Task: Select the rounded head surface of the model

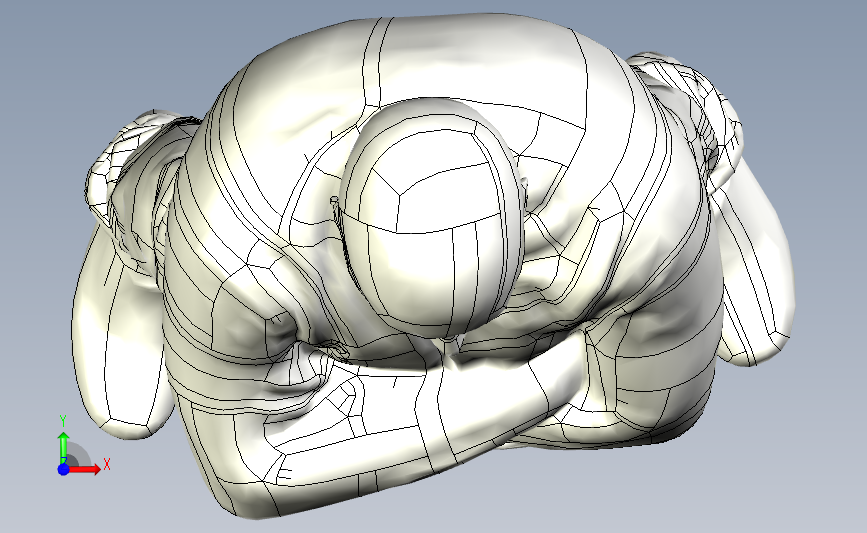Action: (431, 218)
